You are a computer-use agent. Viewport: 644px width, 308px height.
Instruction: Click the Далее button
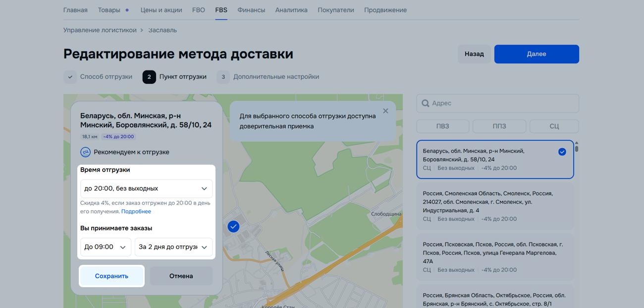point(536,54)
